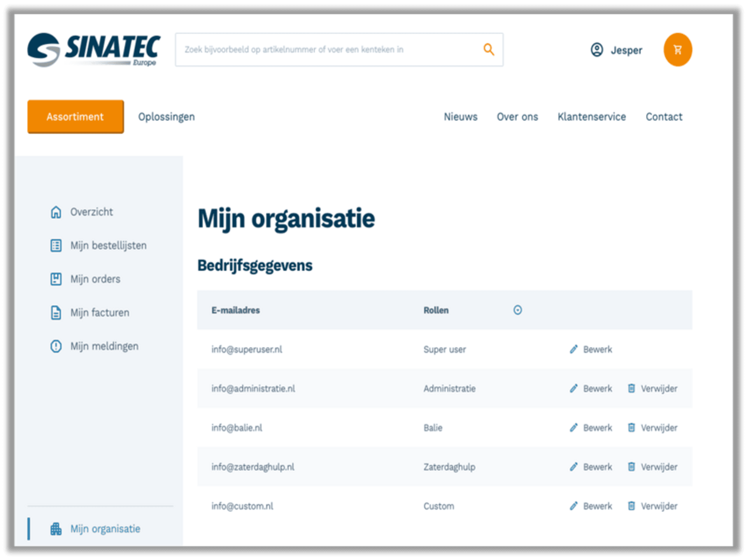This screenshot has width=747, height=560.
Task: Click Bewerk for the Super user
Action: click(598, 349)
